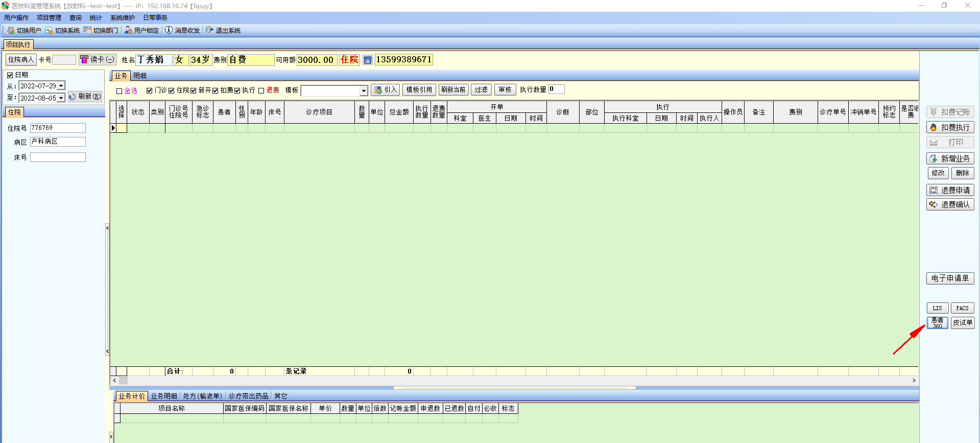Click the 住院号 input field
This screenshot has height=443, width=980.
click(58, 128)
